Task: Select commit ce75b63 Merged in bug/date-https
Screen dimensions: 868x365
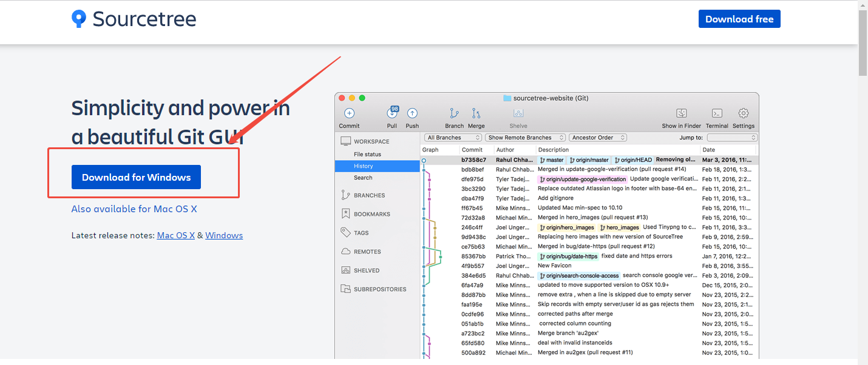Action: click(589, 247)
